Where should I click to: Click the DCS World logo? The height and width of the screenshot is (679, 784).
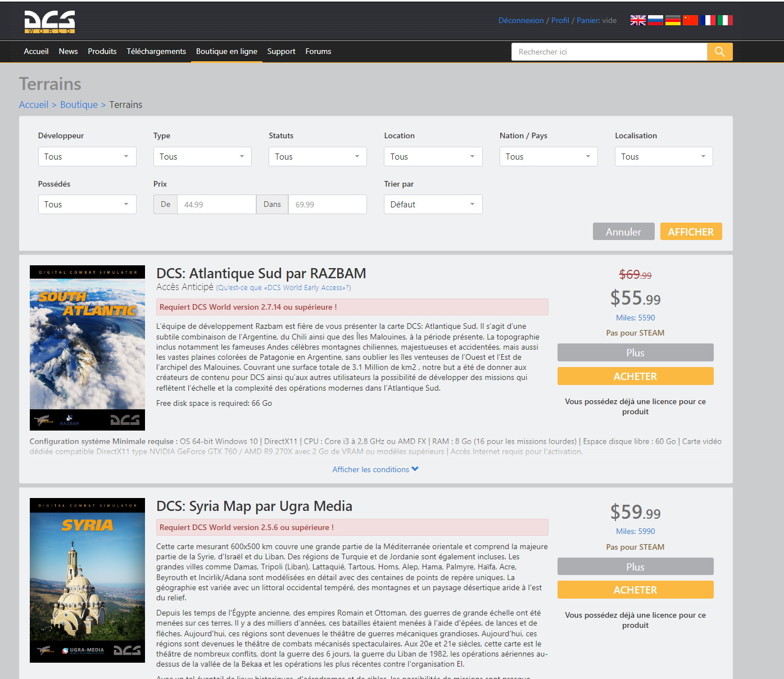pos(49,22)
